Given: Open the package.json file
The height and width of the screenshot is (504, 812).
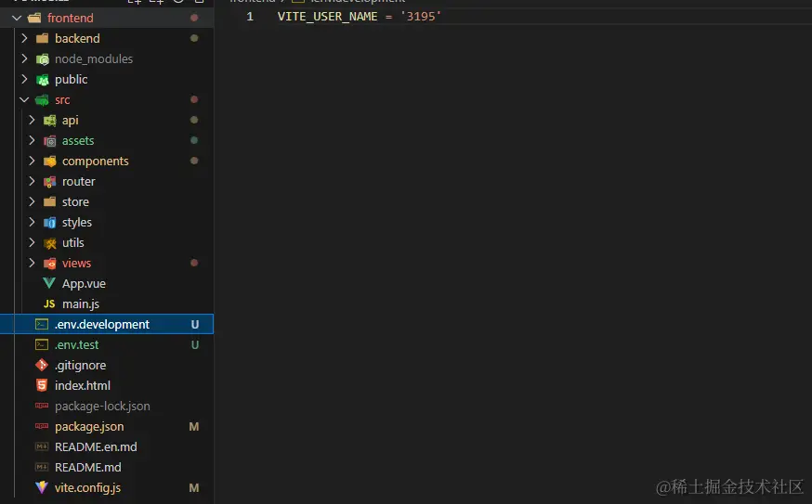Looking at the screenshot, I should tap(89, 426).
